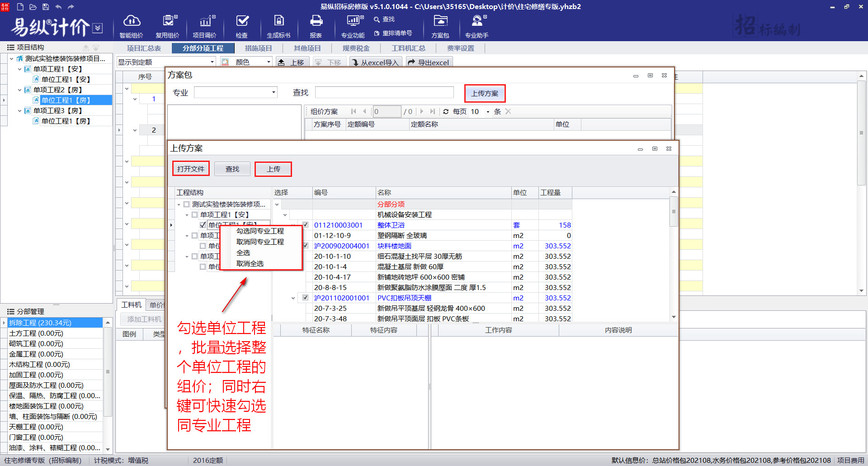Collapse 单项工程1【安】 in project tree
The image size is (868, 466).
[x=19, y=69]
